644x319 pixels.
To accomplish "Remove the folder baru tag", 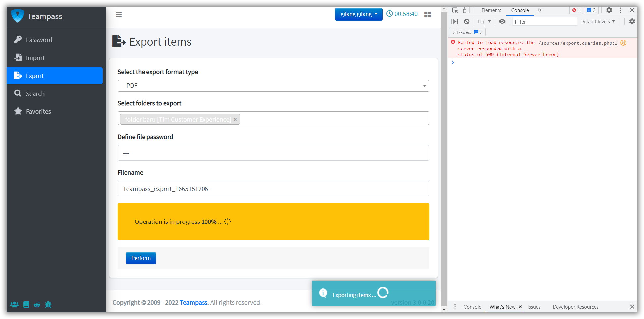I will pyautogui.click(x=235, y=119).
